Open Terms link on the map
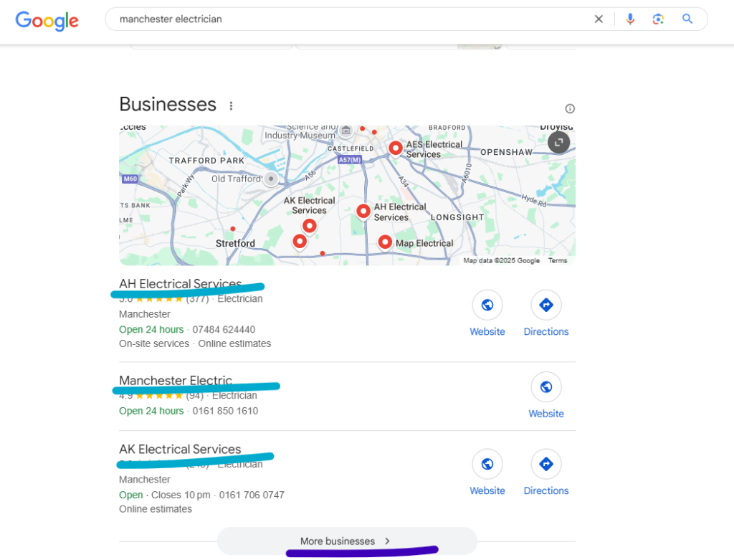 (558, 261)
